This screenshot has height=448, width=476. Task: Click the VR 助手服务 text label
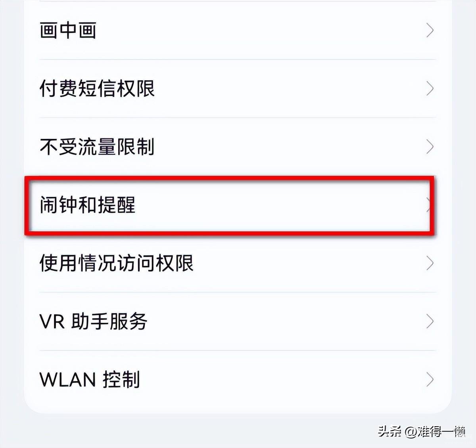(94, 322)
